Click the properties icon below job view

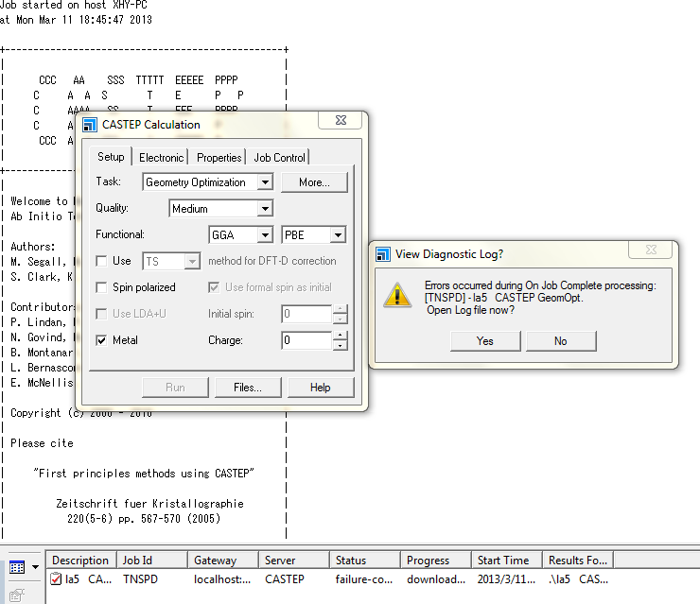coord(17,595)
